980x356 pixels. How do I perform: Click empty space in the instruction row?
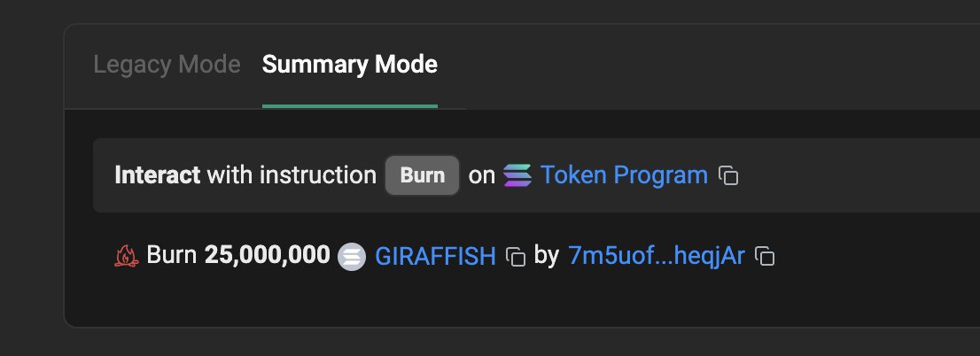(x=862, y=175)
